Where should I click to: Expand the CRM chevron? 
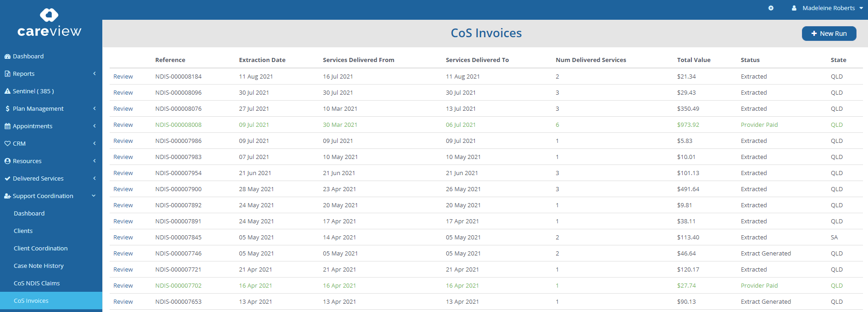tap(95, 143)
